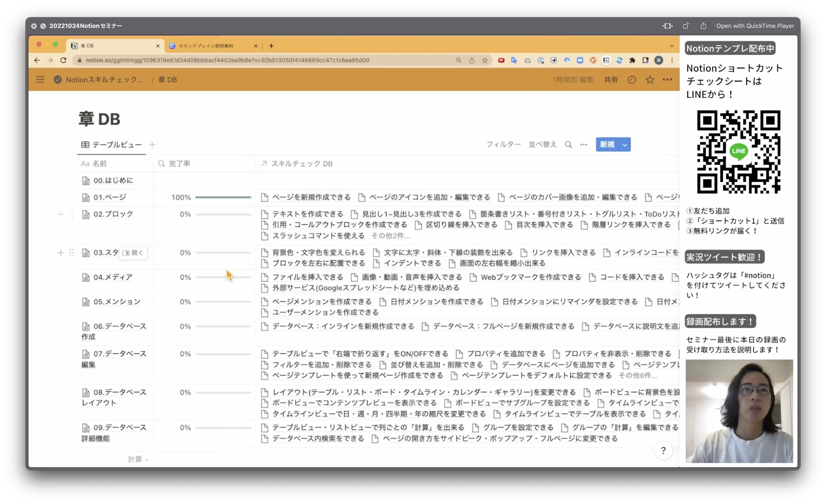Open 06.データベース作成 page
Screen dimensions: 826x504
point(114,331)
